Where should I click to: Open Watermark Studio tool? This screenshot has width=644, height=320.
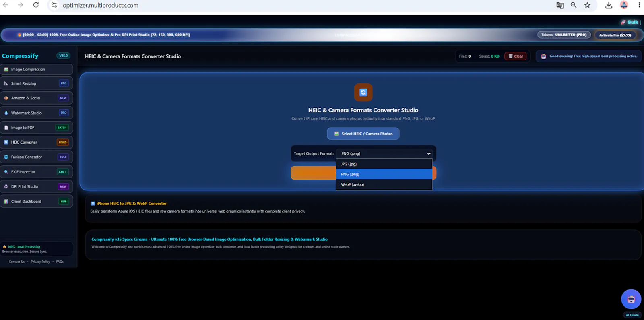(x=37, y=113)
